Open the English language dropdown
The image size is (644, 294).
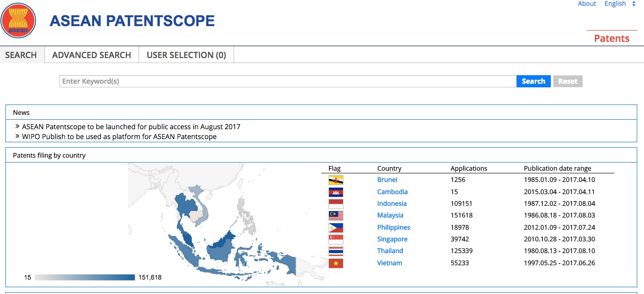pos(620,4)
